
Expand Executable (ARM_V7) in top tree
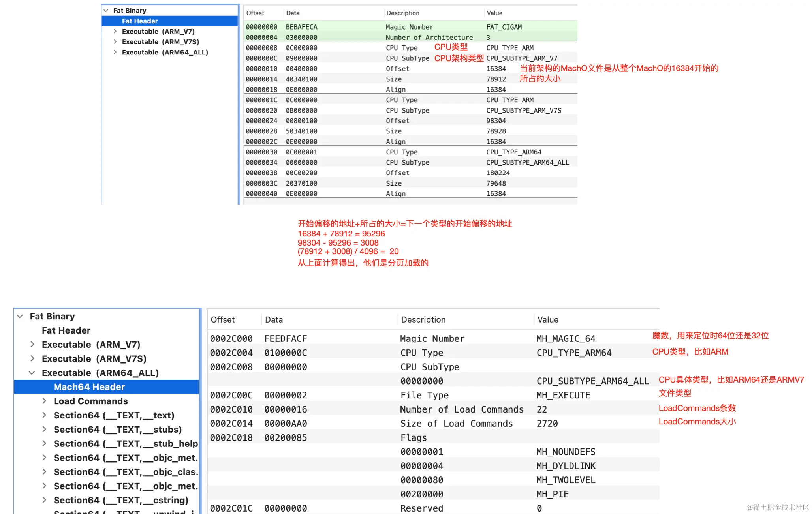tap(115, 31)
